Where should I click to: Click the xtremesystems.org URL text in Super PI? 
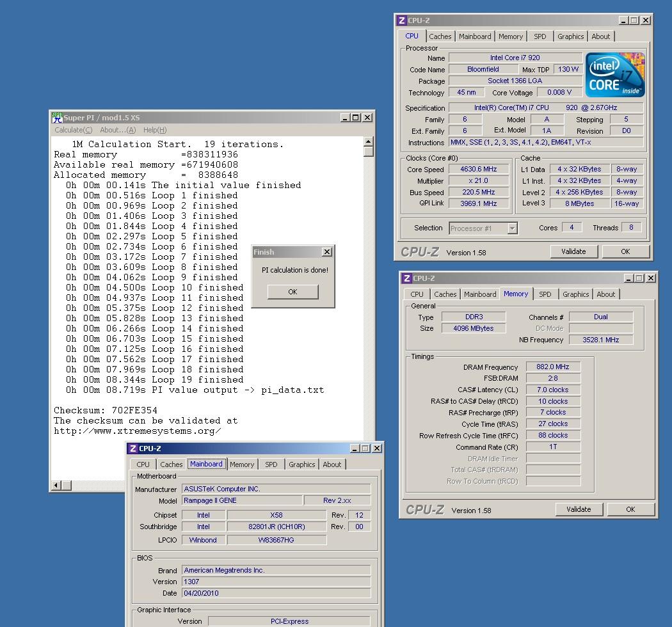(x=138, y=431)
